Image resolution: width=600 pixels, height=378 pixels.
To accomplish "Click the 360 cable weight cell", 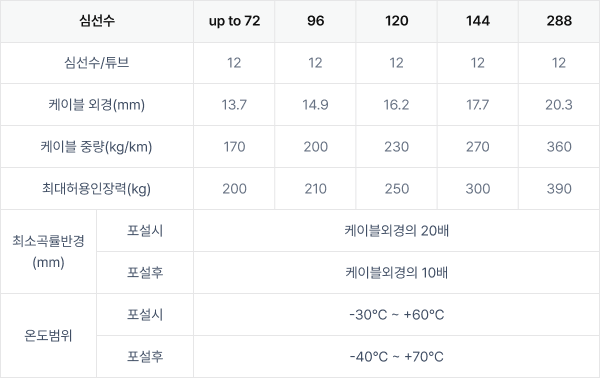I will (559, 147).
